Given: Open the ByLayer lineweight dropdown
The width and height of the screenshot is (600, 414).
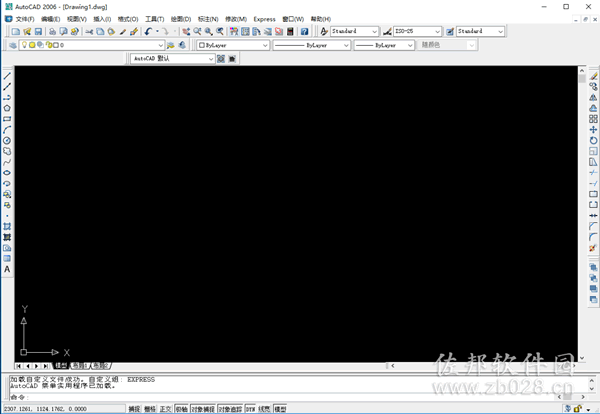Looking at the screenshot, I should pyautogui.click(x=384, y=45).
